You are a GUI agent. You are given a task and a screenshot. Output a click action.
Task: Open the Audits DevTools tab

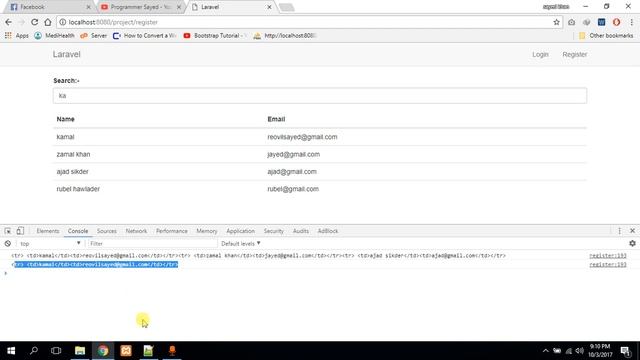[300, 231]
